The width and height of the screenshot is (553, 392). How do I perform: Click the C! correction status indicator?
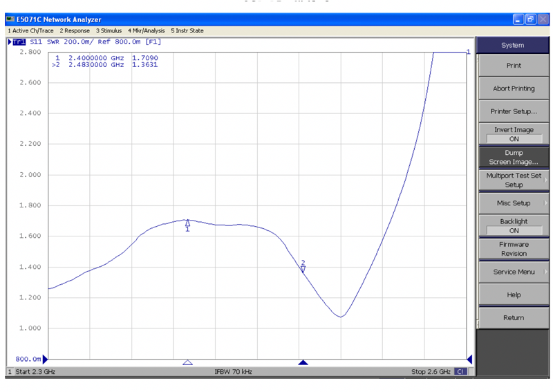coord(460,372)
